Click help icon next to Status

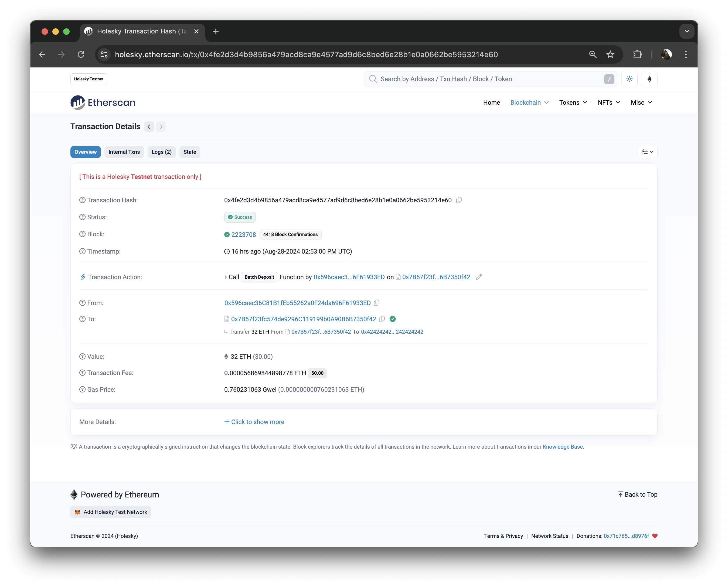tap(83, 217)
